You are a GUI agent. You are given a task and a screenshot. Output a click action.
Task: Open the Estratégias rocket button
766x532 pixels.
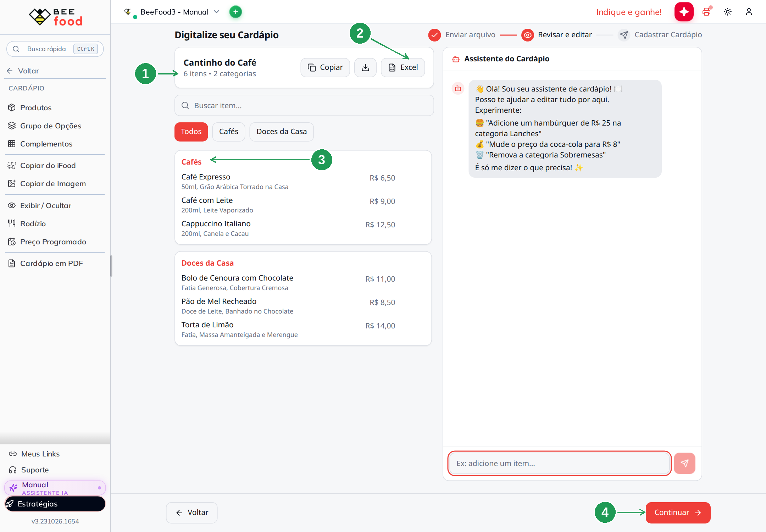[55, 504]
